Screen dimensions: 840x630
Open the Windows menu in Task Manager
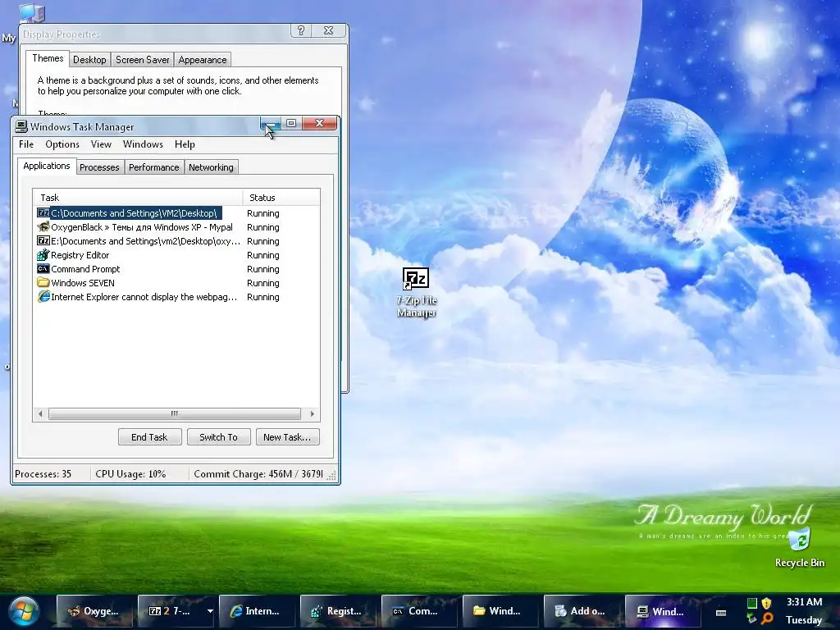pyautogui.click(x=143, y=144)
